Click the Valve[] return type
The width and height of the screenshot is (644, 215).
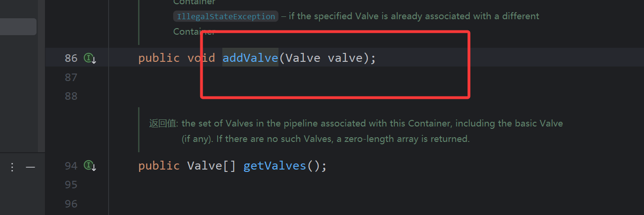(x=211, y=166)
